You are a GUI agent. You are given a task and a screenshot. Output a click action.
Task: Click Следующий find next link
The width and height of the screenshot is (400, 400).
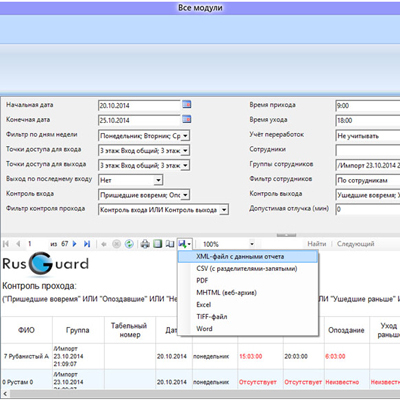click(355, 244)
